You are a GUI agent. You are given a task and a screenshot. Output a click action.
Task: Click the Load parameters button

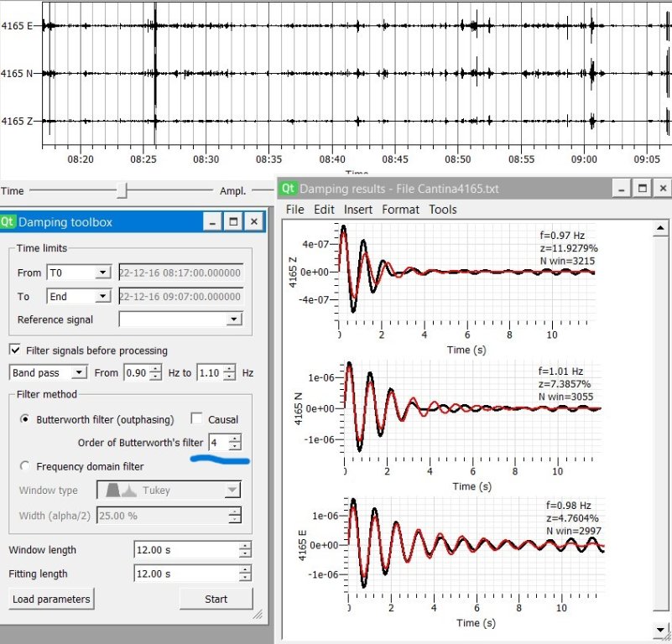pyautogui.click(x=52, y=599)
